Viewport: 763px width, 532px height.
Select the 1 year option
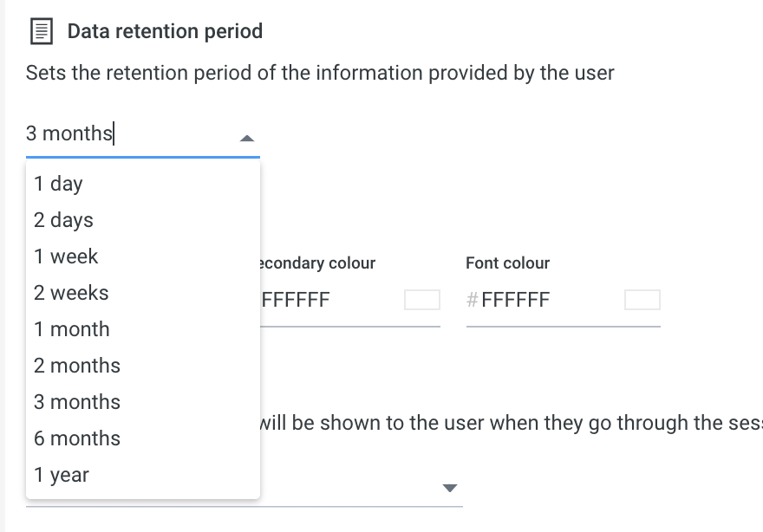point(142,475)
